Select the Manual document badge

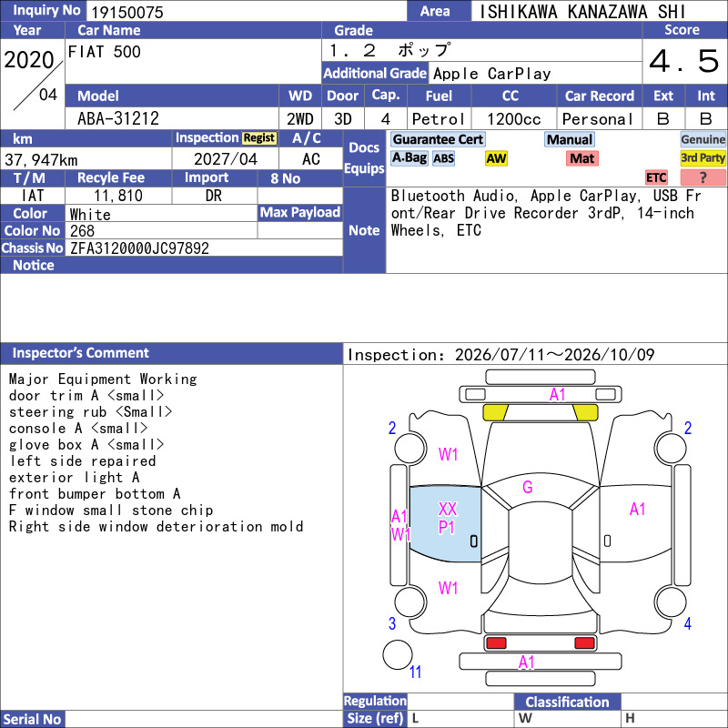[570, 139]
